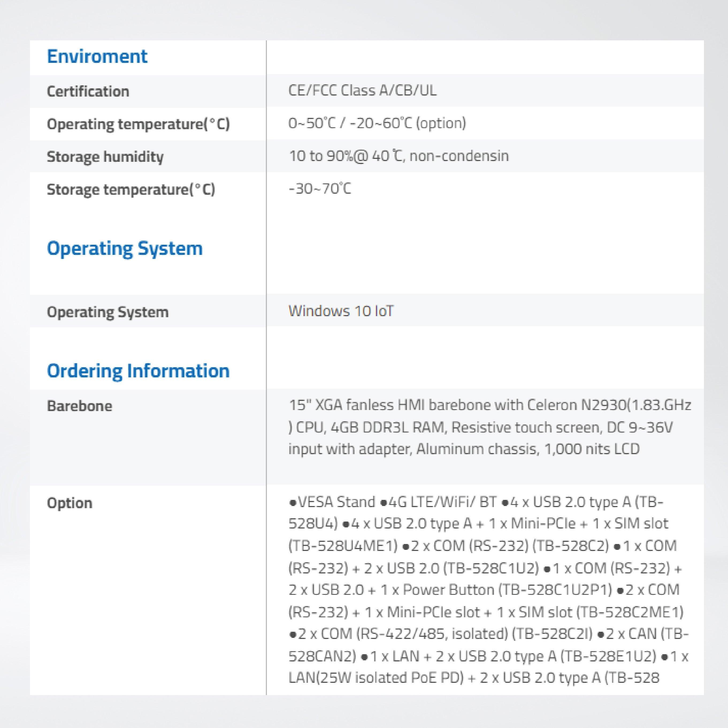Viewport: 728px width, 728px height.
Task: Click the Enviroment section heading
Action: [97, 56]
